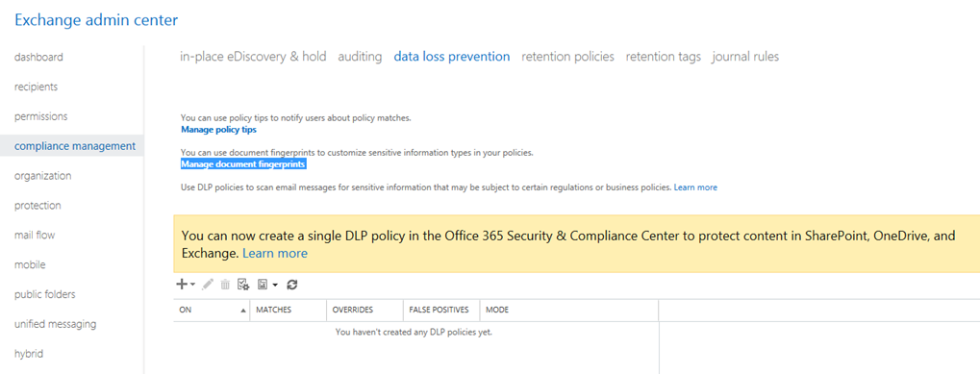
Task: Click the text 'You can use policy tips to notify users'
Action: tap(295, 117)
